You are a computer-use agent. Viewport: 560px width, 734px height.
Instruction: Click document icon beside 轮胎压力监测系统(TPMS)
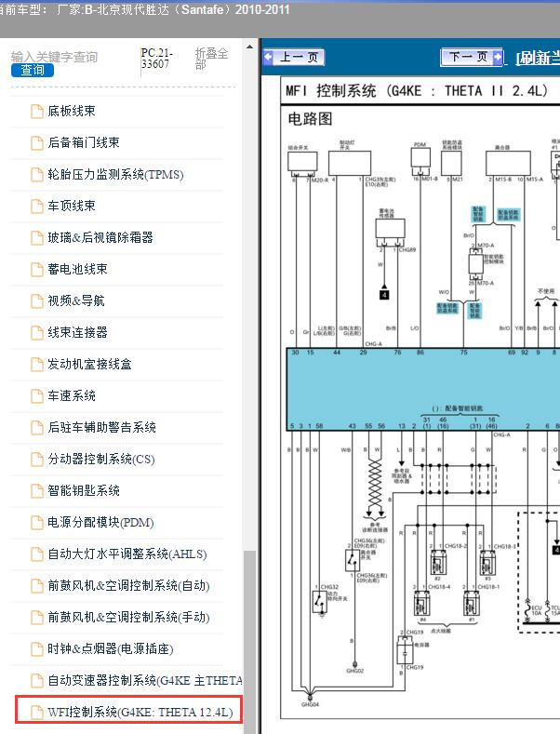click(37, 175)
